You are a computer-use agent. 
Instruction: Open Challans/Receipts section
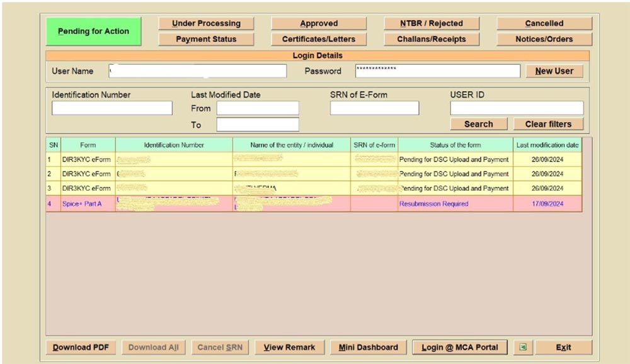[432, 39]
